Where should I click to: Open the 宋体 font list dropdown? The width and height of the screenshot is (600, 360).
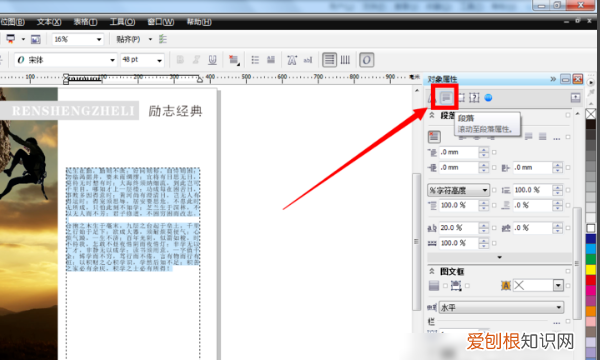click(112, 60)
